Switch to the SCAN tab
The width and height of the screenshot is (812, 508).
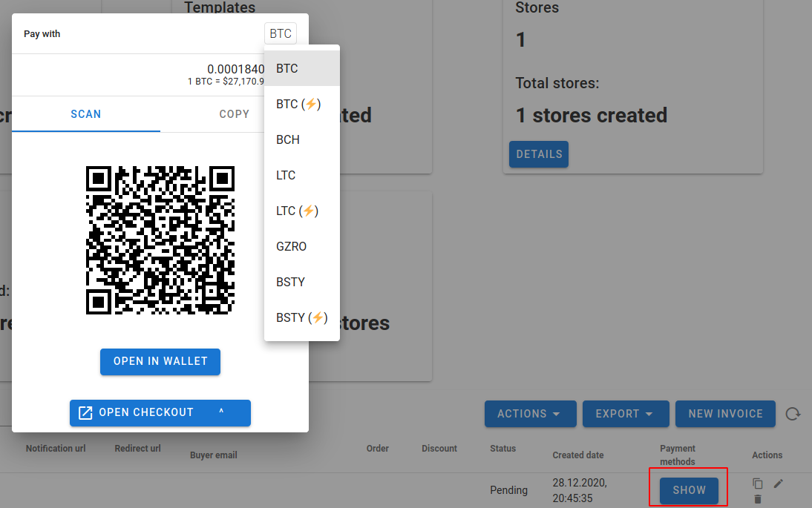86,114
